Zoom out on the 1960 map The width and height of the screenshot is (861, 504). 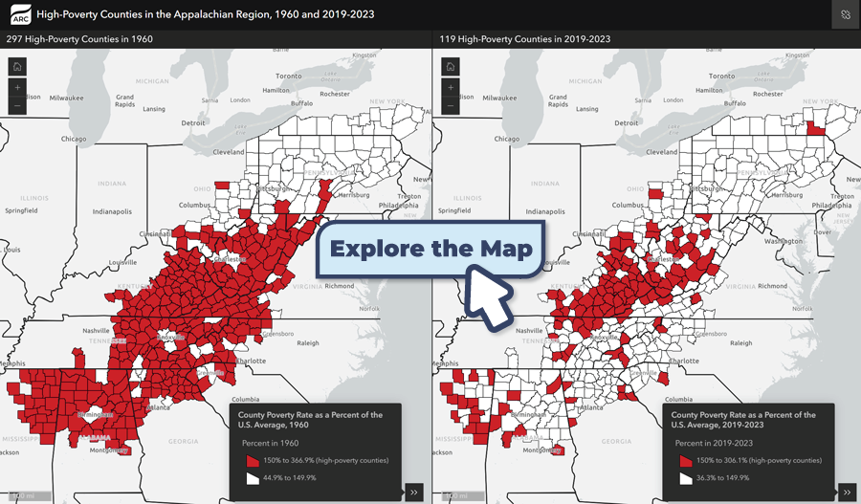pyautogui.click(x=18, y=105)
